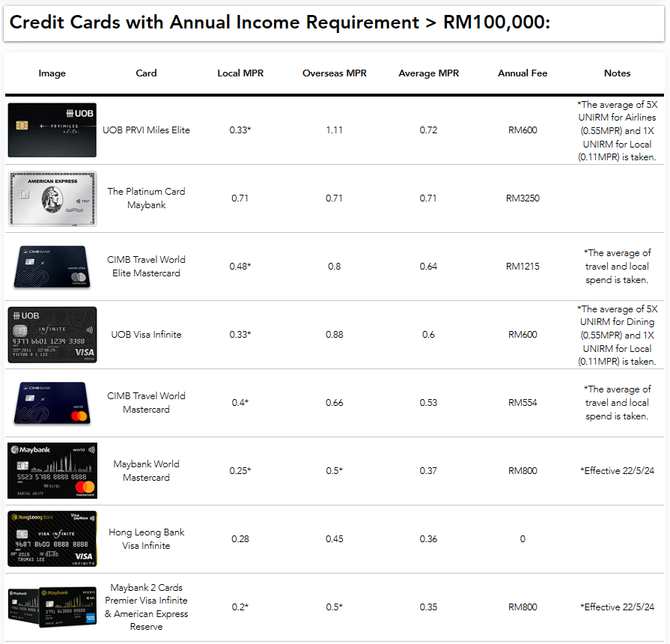Click the Local MPR value 0.25*

tap(240, 470)
